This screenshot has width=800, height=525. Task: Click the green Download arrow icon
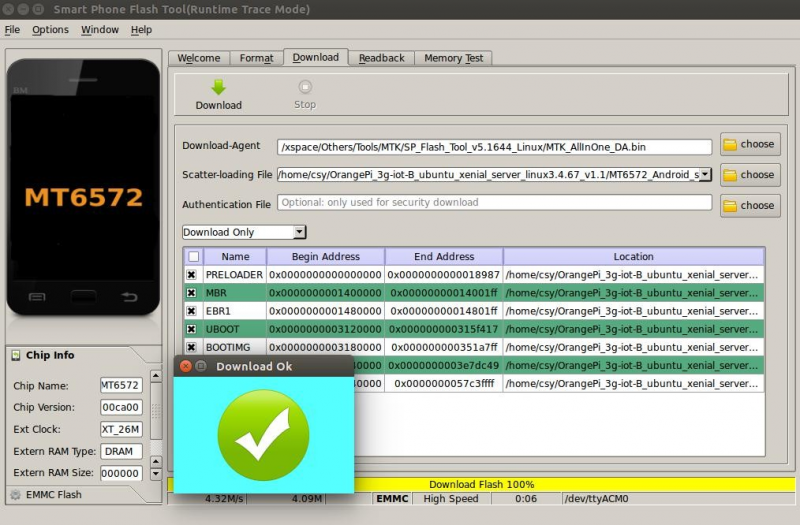point(218,88)
